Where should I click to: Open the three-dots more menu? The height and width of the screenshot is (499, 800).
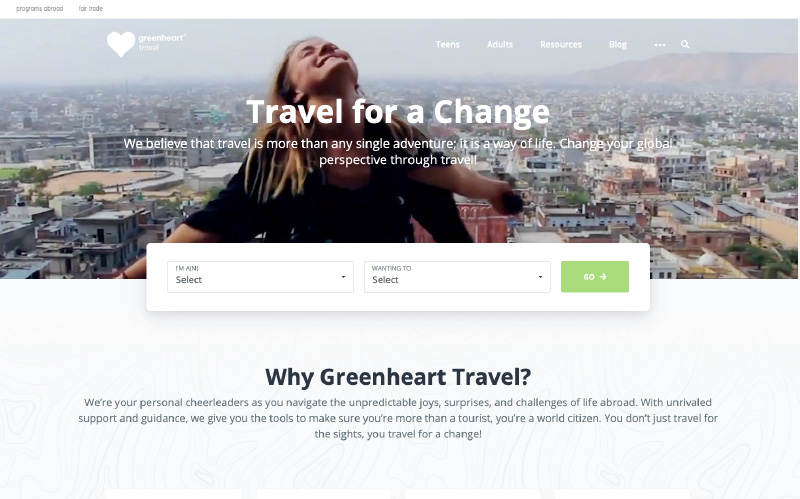660,45
